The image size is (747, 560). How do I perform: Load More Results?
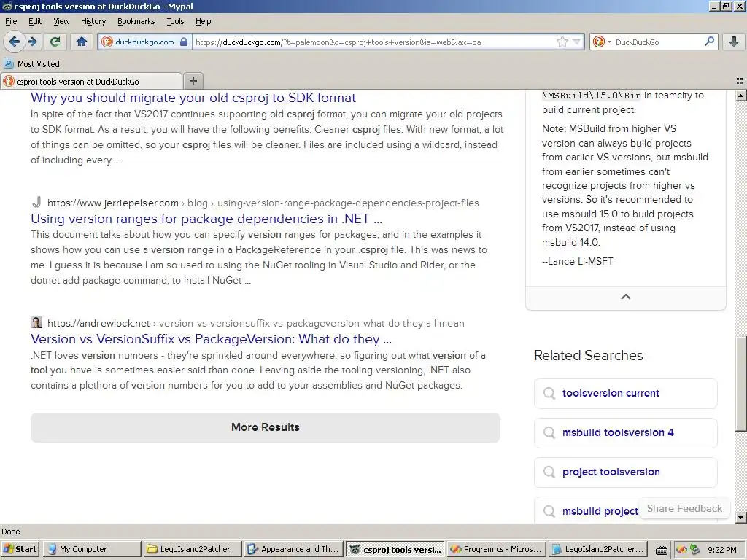click(266, 427)
